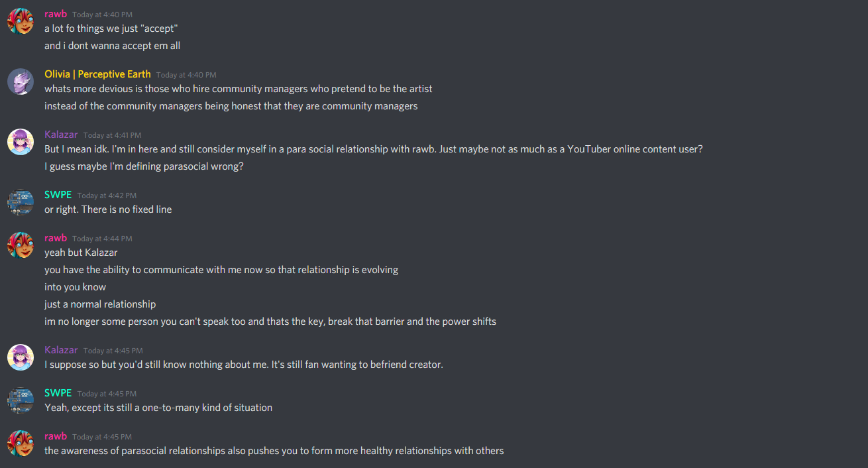Click the pink rawb username at 4:40 PM
The image size is (868, 468).
pos(56,14)
